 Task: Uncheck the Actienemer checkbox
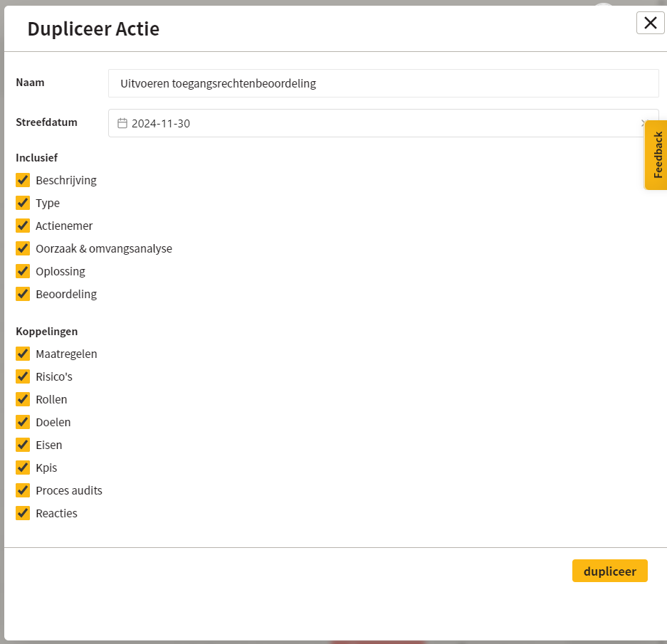point(23,226)
